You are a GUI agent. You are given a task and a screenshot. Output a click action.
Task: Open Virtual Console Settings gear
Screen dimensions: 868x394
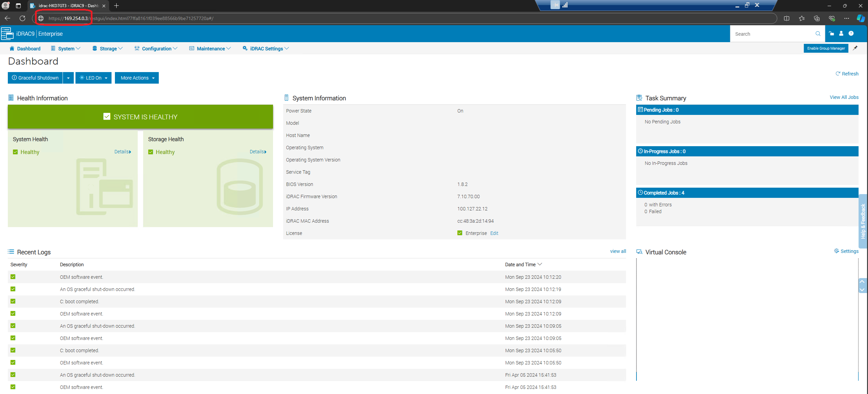837,251
